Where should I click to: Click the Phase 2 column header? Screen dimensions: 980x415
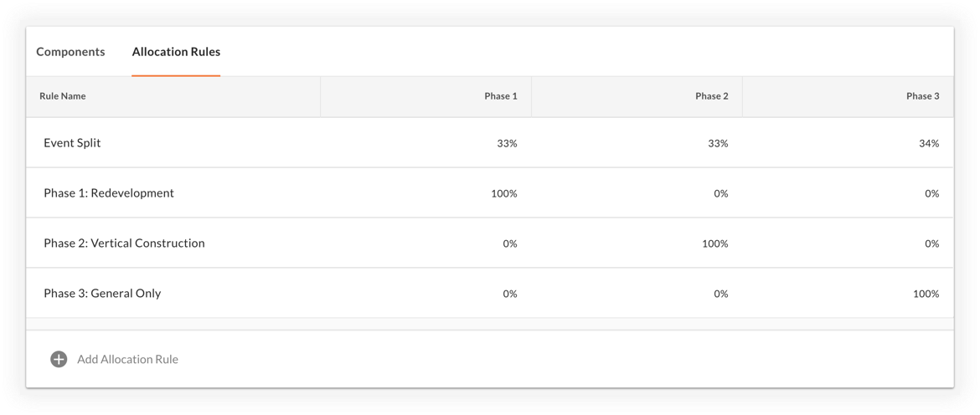tap(711, 96)
